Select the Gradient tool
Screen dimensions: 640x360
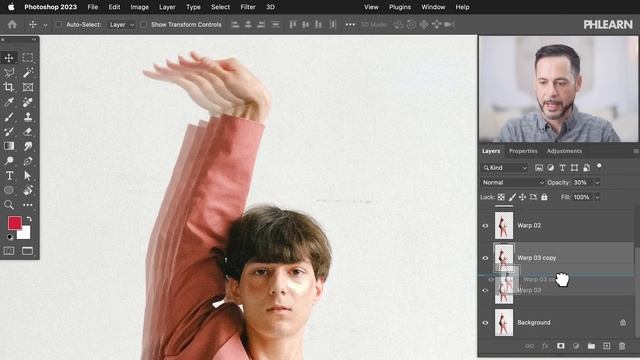coord(9,146)
